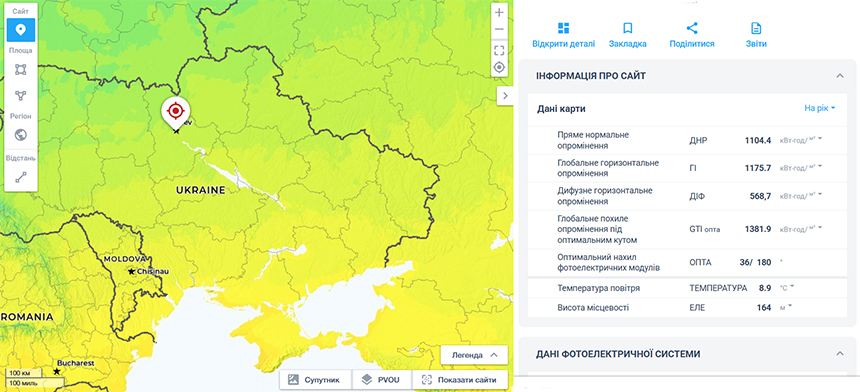Open the Звіти reports
Viewport: 860px width, 392px height.
click(x=756, y=36)
